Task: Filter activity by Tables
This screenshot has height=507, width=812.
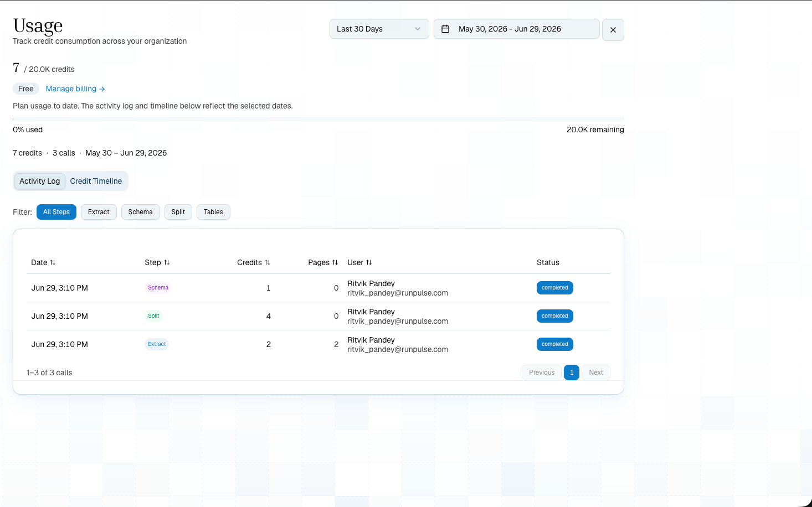Action: [213, 212]
